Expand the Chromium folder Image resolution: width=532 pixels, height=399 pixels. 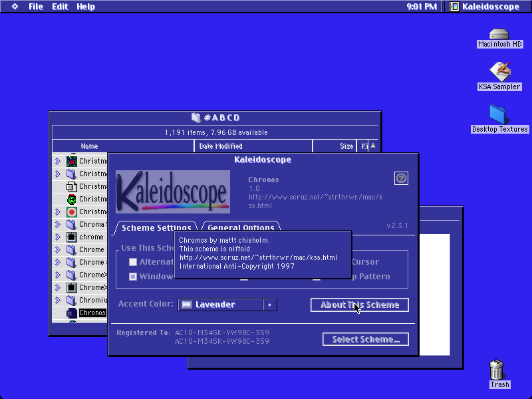pos(58,301)
